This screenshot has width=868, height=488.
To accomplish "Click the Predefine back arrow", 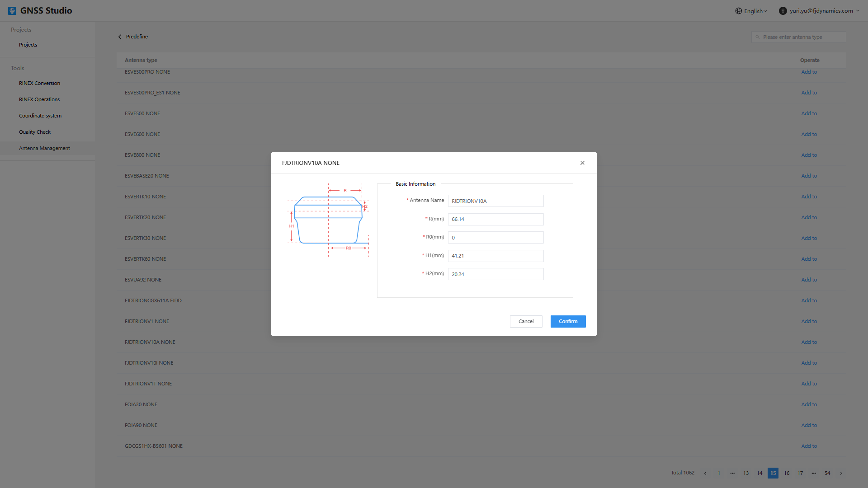I will tap(120, 37).
